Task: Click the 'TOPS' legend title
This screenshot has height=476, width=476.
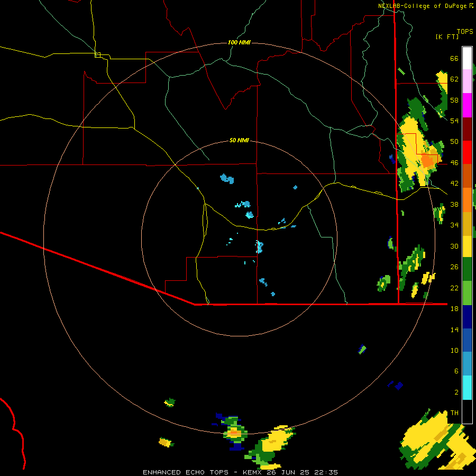Action: (x=465, y=31)
